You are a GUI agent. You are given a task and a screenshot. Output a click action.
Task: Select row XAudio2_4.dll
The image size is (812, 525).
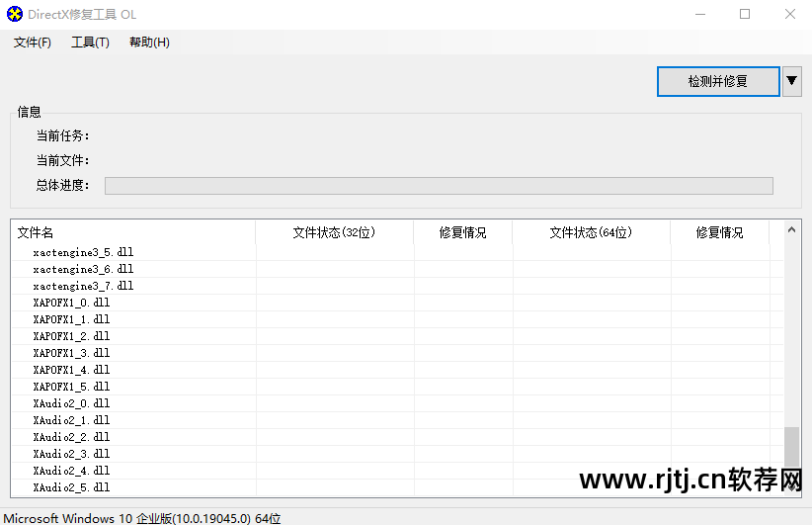397,471
